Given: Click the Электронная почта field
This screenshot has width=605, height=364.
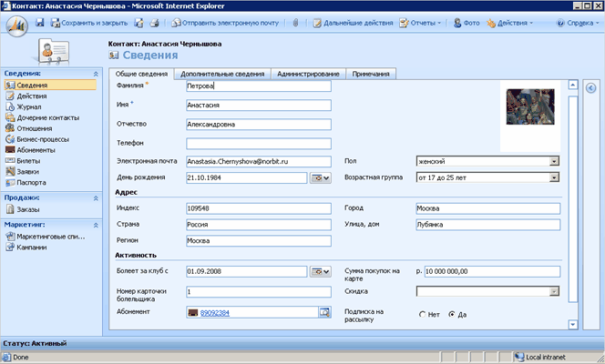Looking at the screenshot, I should pyautogui.click(x=259, y=161).
